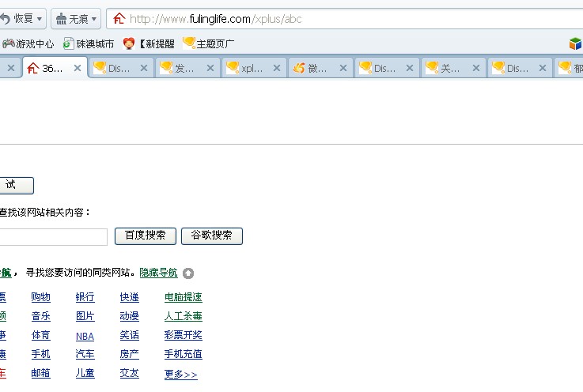Close the xpl... tab
This screenshot has width=583, height=392.
click(277, 68)
